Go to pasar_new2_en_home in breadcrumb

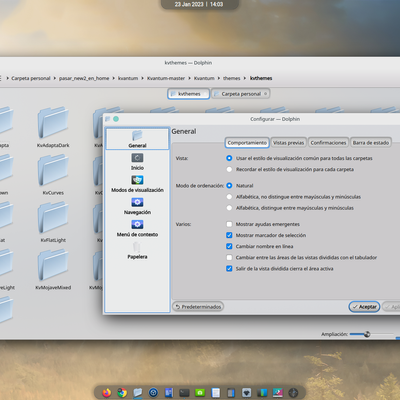click(84, 78)
